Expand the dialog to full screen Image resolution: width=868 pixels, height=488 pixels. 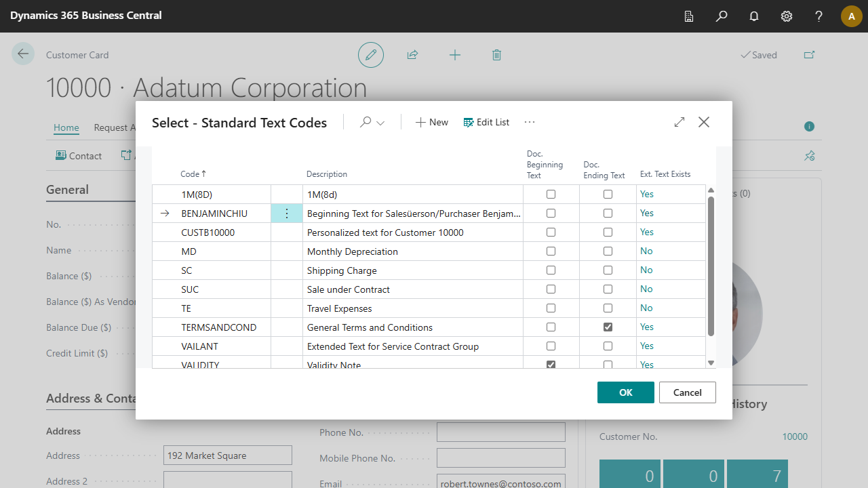tap(679, 122)
